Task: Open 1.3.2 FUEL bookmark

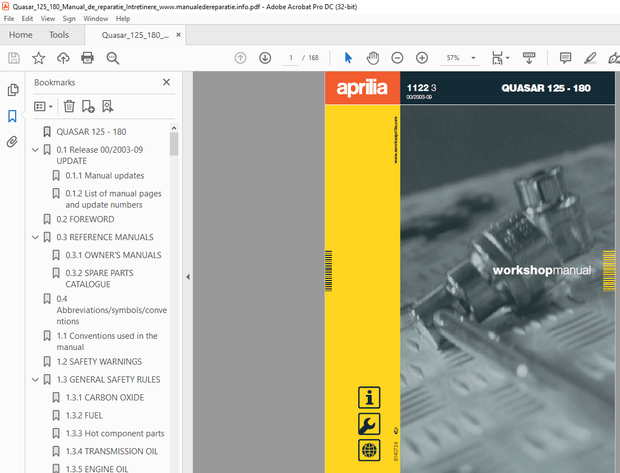Action: (84, 415)
